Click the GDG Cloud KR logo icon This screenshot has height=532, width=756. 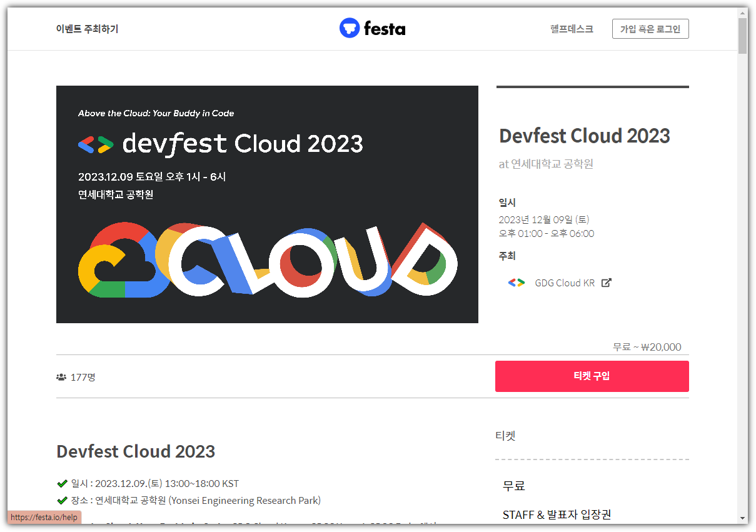[x=517, y=283]
